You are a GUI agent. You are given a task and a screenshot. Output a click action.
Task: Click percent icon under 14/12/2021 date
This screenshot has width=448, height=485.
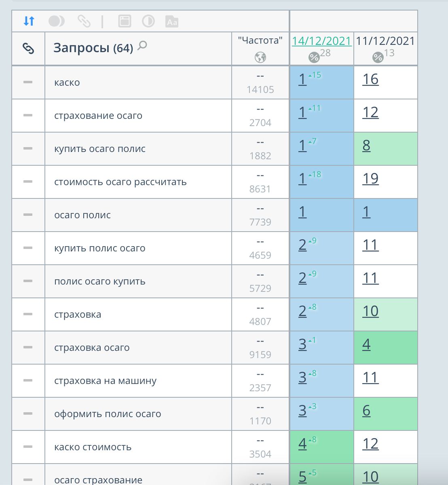click(x=314, y=57)
